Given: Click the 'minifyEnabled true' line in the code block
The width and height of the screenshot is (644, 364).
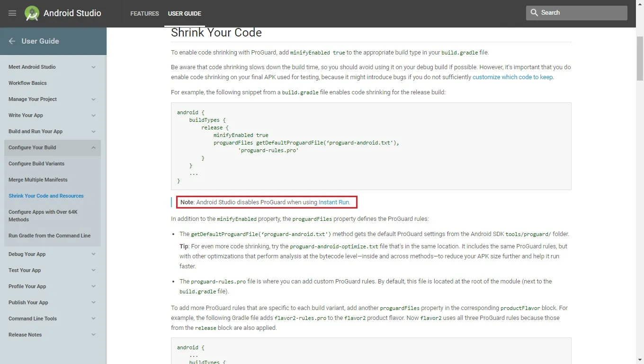Looking at the screenshot, I should pyautogui.click(x=241, y=135).
